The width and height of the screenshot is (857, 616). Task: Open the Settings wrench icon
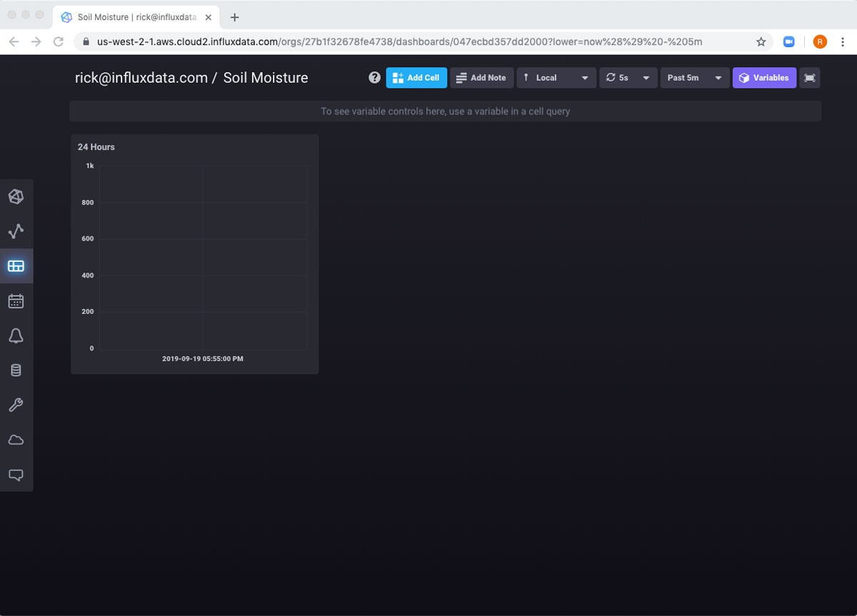click(16, 405)
